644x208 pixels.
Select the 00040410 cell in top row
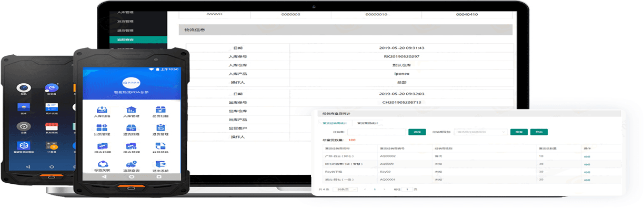pos(467,14)
